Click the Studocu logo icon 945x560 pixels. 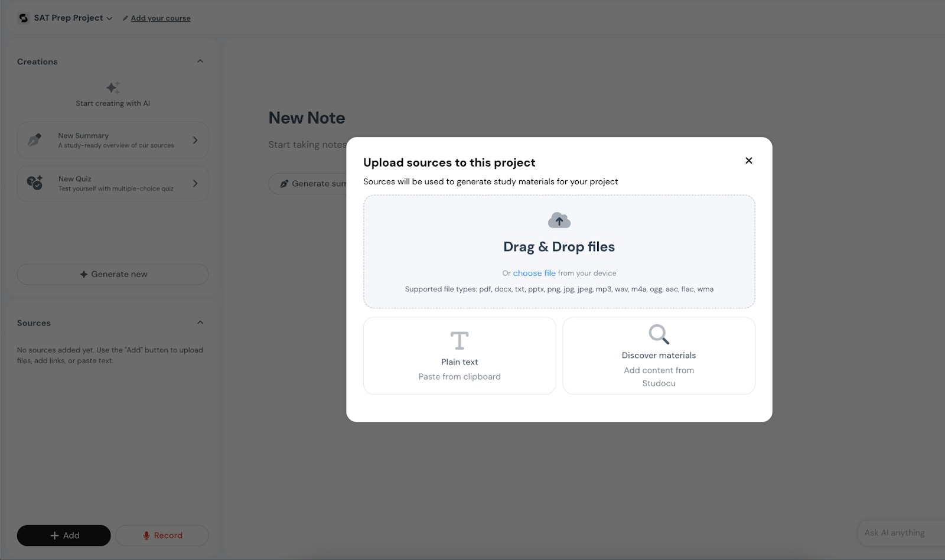pyautogui.click(x=24, y=18)
